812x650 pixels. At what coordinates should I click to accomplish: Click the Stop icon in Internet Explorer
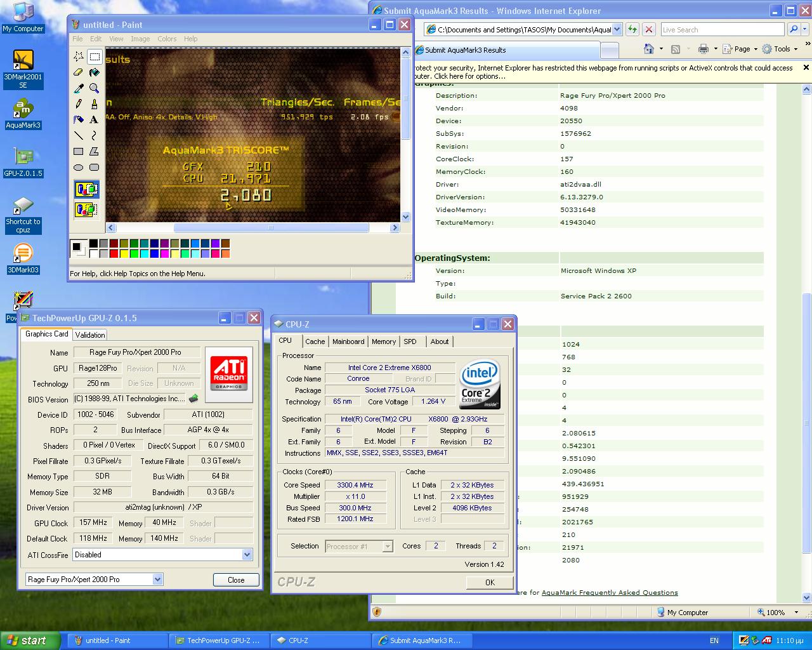pyautogui.click(x=648, y=29)
